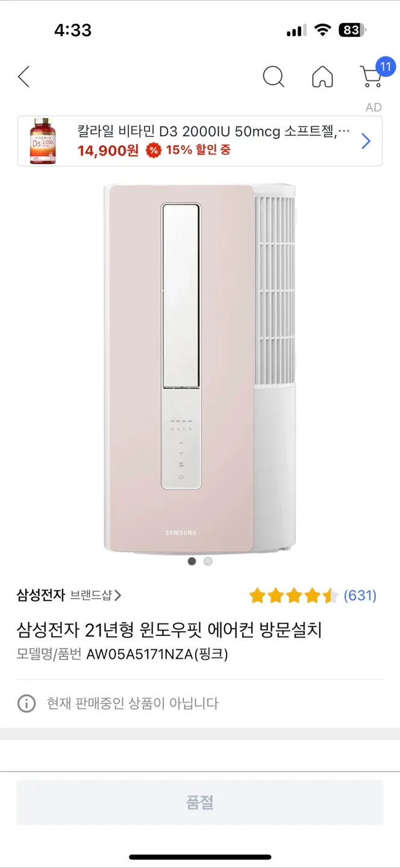Click the star rating icons
Screen dimensions: 400x868
[x=294, y=596]
